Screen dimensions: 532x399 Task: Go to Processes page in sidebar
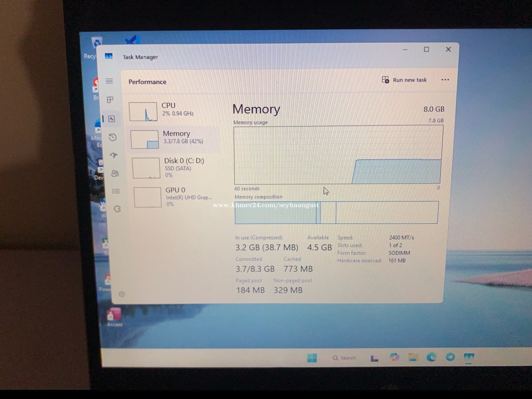[110, 100]
